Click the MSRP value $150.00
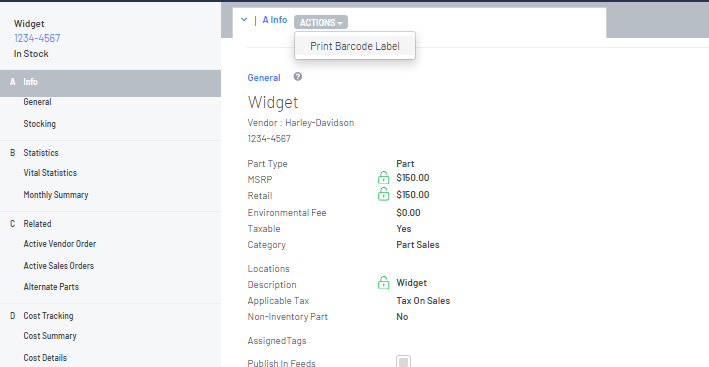 click(x=413, y=178)
